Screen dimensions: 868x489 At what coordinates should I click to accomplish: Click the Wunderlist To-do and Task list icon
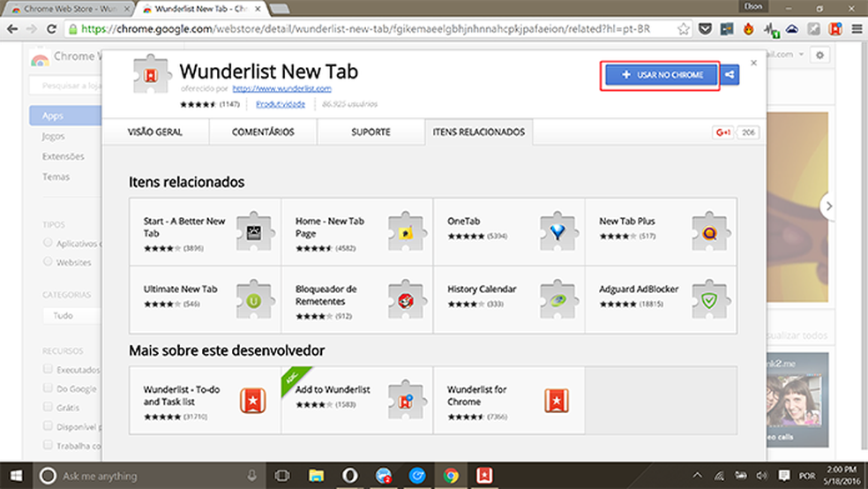tap(253, 401)
